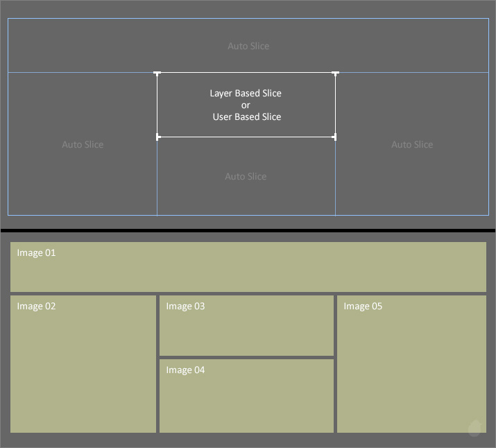Click the 'Image 01' text label
496x448 pixels.
(36, 253)
